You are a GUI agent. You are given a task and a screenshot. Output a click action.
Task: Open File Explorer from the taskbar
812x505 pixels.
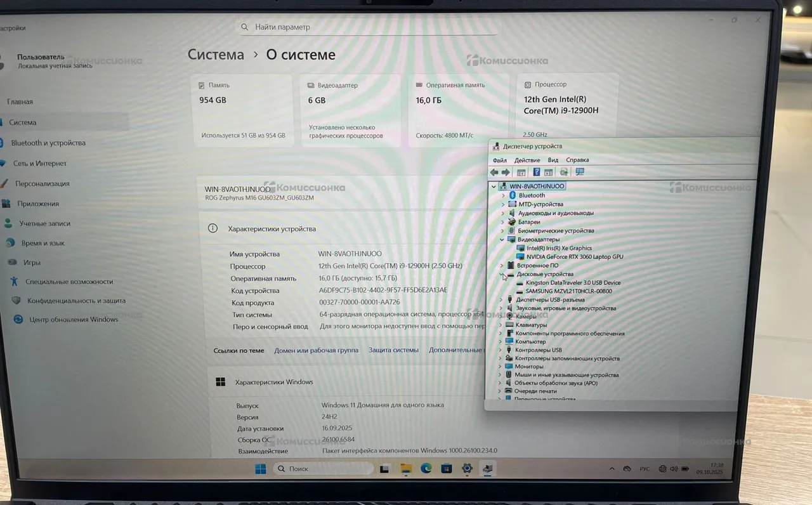click(405, 469)
